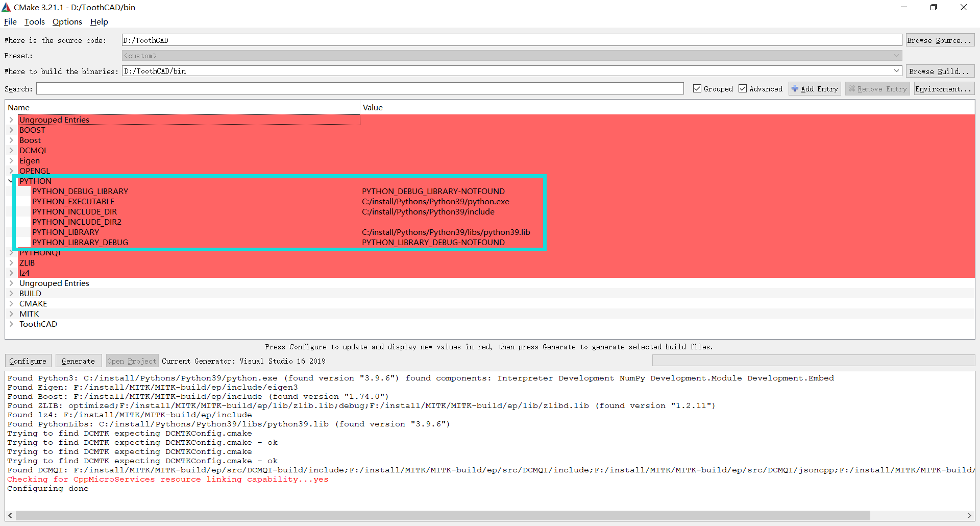This screenshot has width=980, height=526.
Task: Select the PYTHON_INCLUDE_DIR entry
Action: [x=75, y=212]
